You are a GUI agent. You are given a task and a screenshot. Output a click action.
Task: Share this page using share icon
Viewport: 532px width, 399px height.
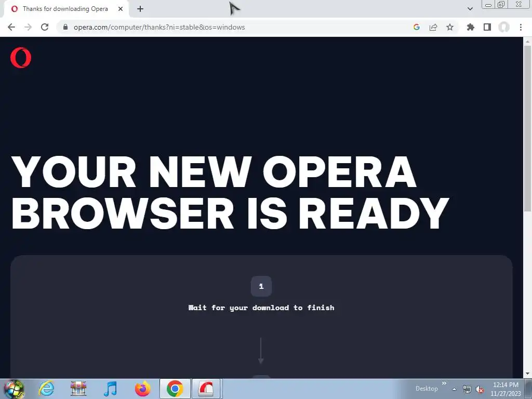click(433, 27)
